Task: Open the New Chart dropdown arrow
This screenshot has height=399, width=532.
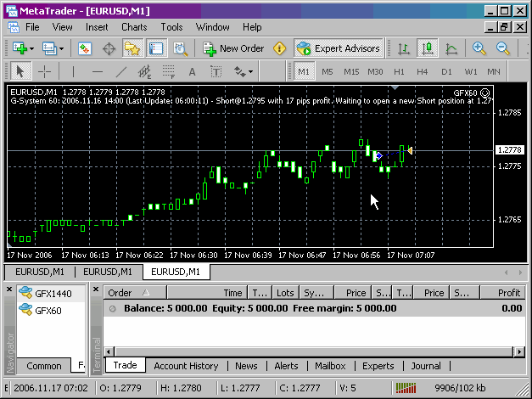Action: pos(31,49)
